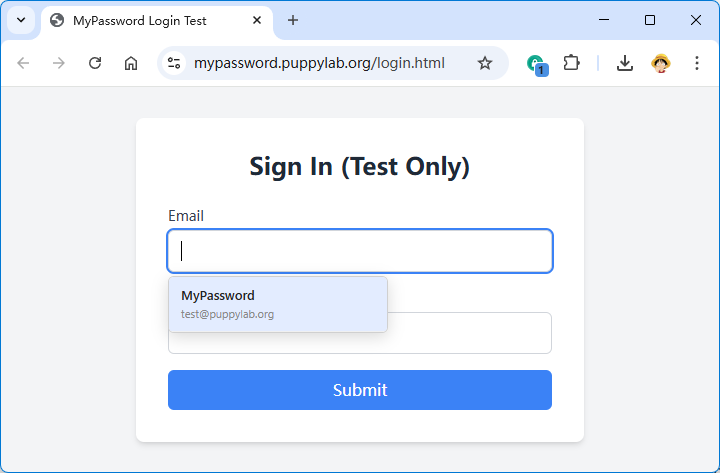The width and height of the screenshot is (720, 473).
Task: Open a new browser tab
Action: [293, 20]
